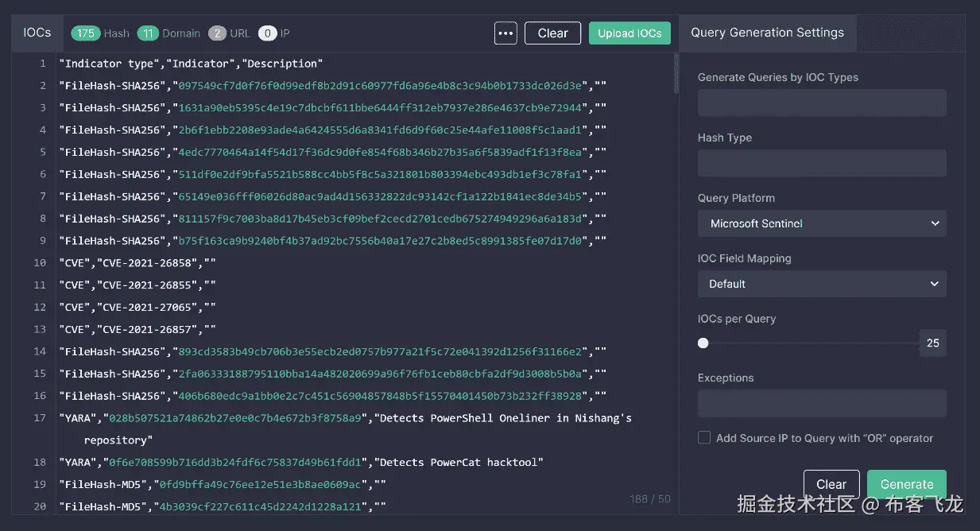
Task: Clear all IOCs with top Clear button
Action: (x=552, y=33)
